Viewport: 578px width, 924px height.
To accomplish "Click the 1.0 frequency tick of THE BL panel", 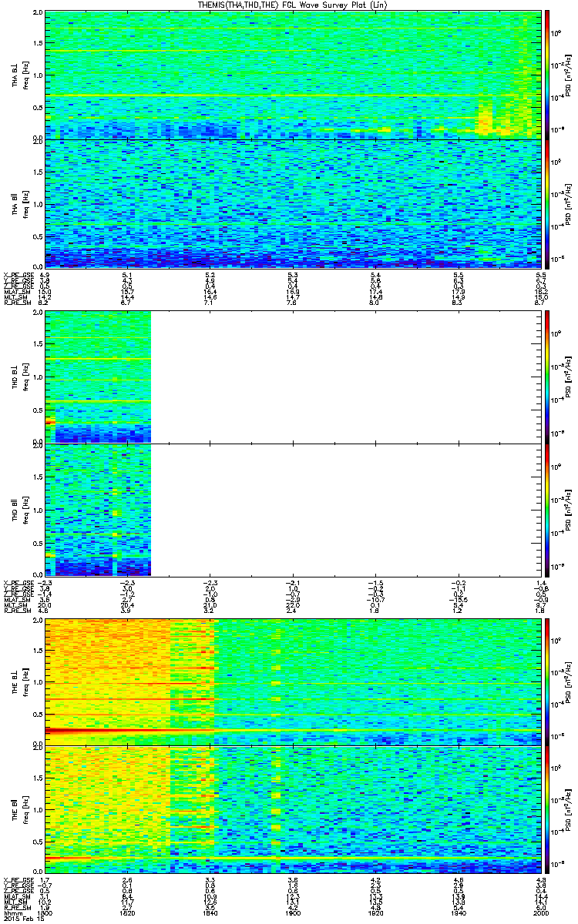I will click(x=37, y=682).
